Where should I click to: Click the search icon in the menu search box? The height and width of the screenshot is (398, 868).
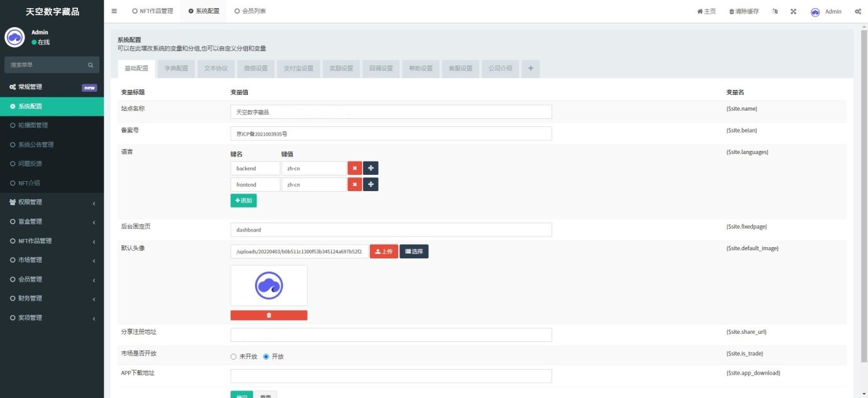[x=91, y=65]
